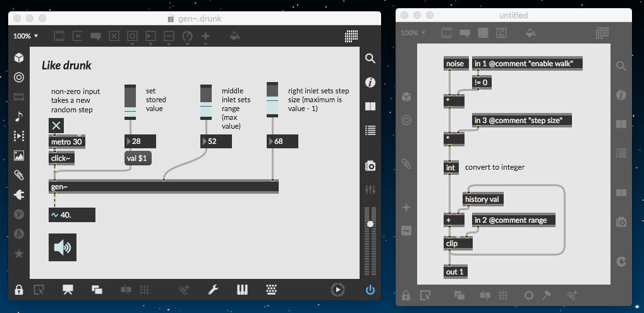Select the click~ object
644x313 pixels.
[61, 158]
